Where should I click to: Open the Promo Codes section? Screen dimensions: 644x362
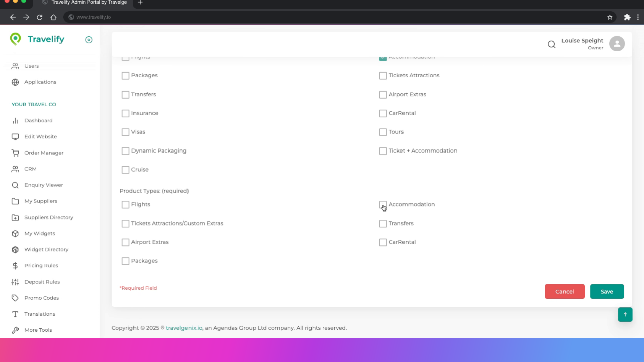(42, 298)
